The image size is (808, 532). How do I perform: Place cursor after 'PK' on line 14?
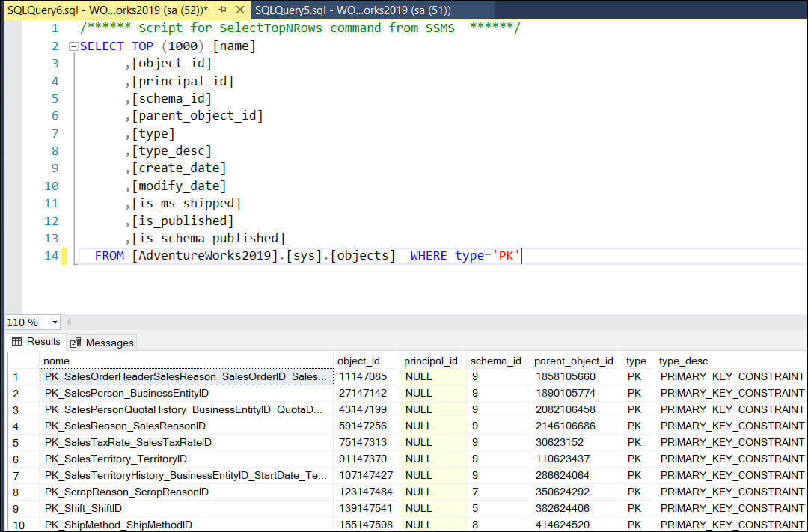[521, 256]
